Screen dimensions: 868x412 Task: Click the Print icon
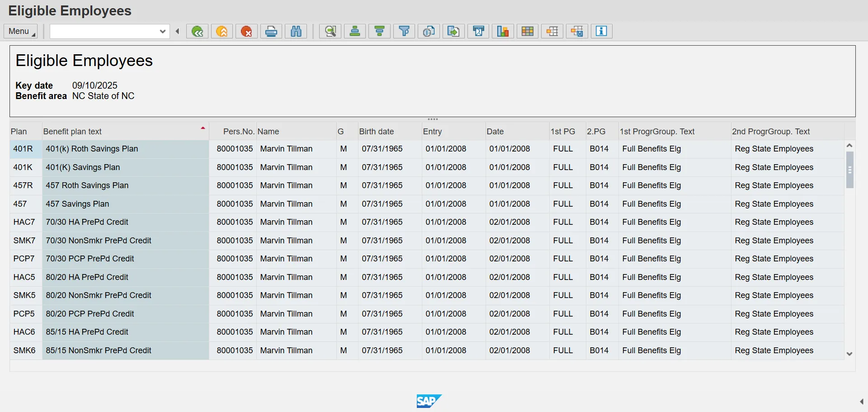coord(271,31)
